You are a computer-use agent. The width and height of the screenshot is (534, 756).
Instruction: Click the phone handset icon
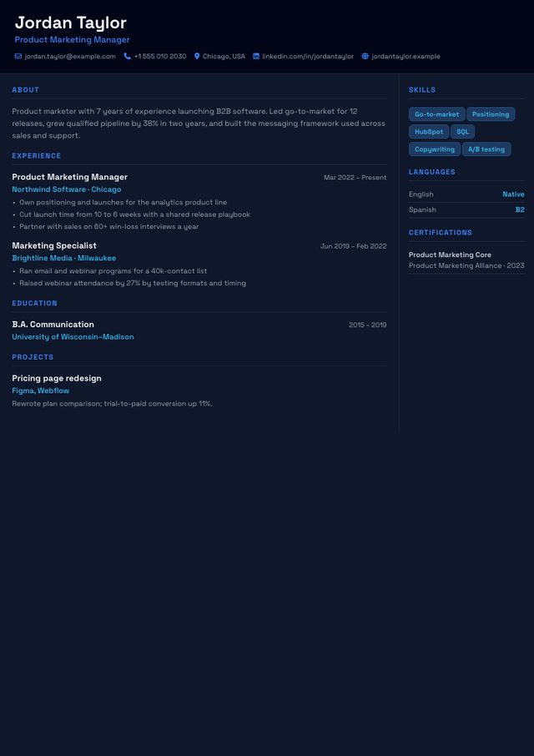pos(127,57)
